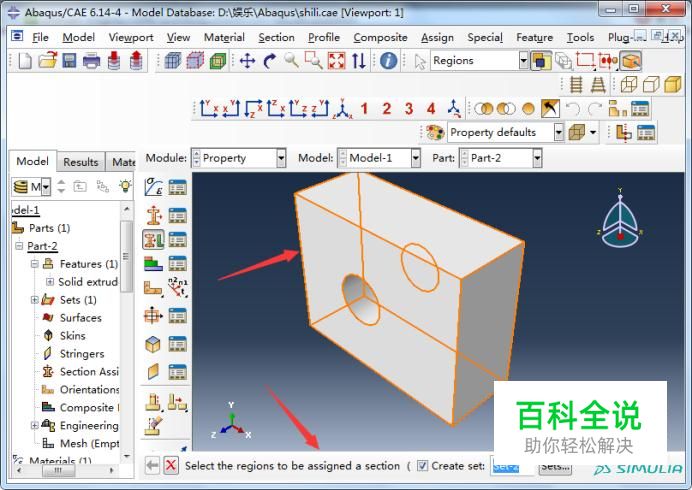The height and width of the screenshot is (490, 692).
Task: Select Orientations in model tree
Action: pos(89,390)
